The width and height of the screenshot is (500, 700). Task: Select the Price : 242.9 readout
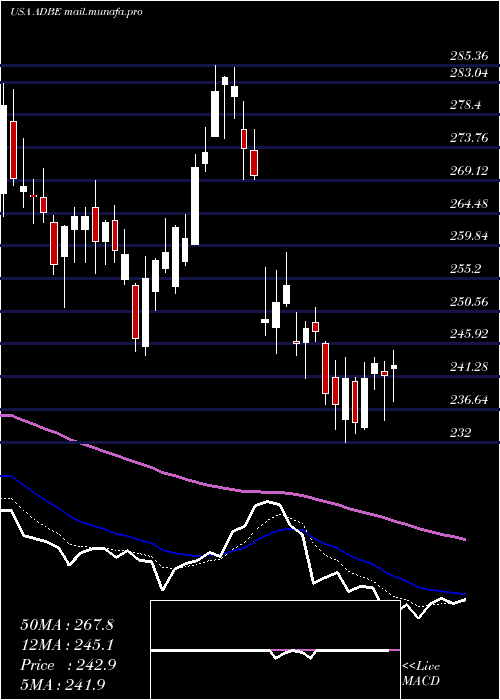(x=68, y=665)
